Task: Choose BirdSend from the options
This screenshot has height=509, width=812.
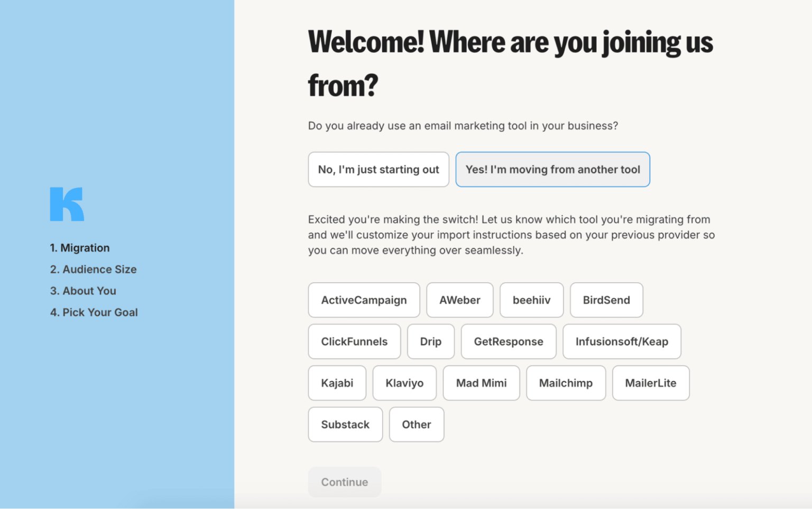Action: pyautogui.click(x=606, y=300)
